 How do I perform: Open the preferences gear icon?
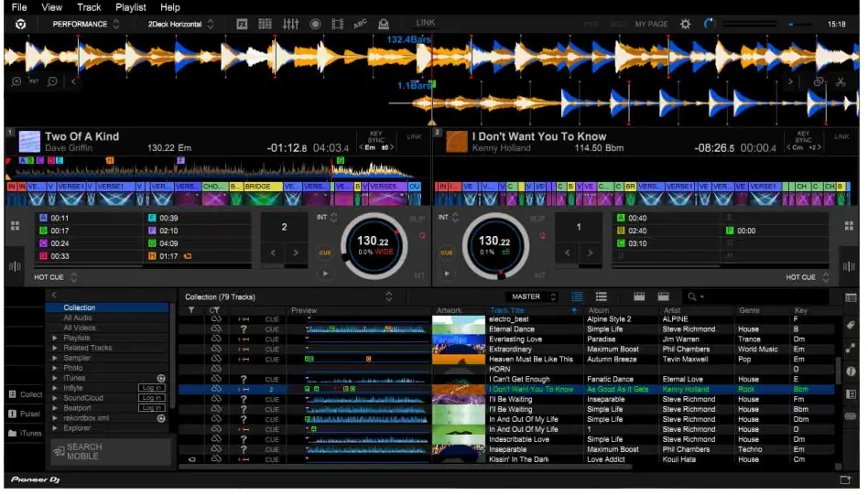(685, 24)
